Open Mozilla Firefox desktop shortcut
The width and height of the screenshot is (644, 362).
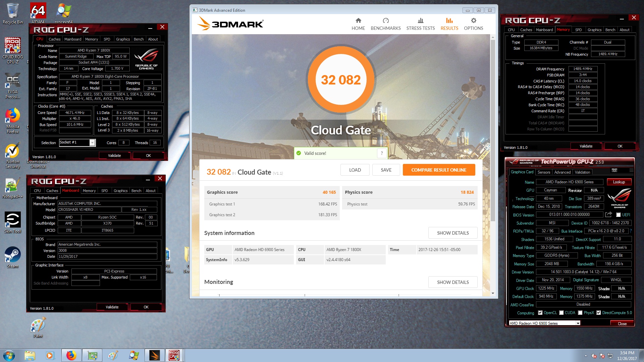(12, 121)
